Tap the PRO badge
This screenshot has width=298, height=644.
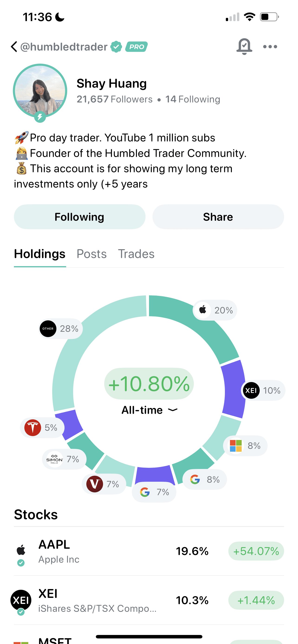tap(136, 47)
